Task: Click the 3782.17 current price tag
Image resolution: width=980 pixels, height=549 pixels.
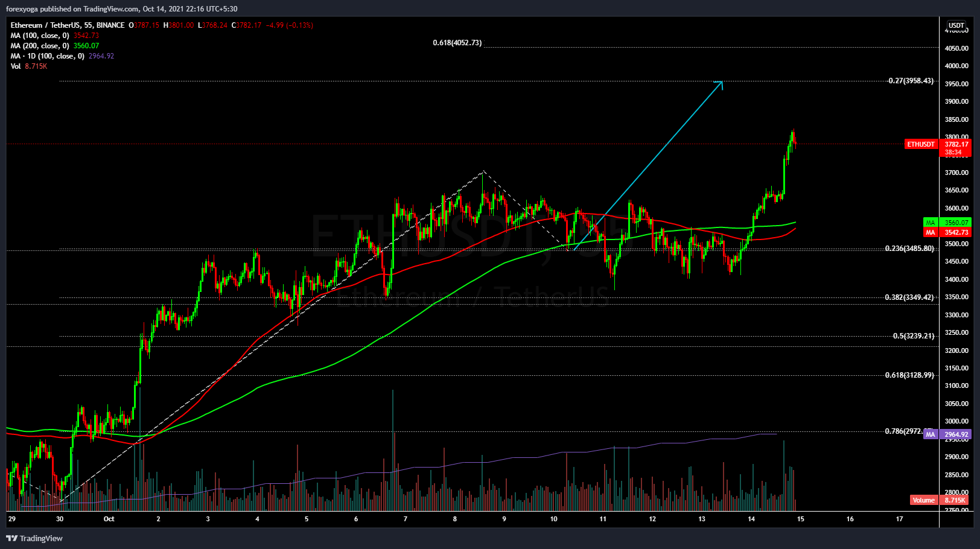Action: tap(956, 144)
